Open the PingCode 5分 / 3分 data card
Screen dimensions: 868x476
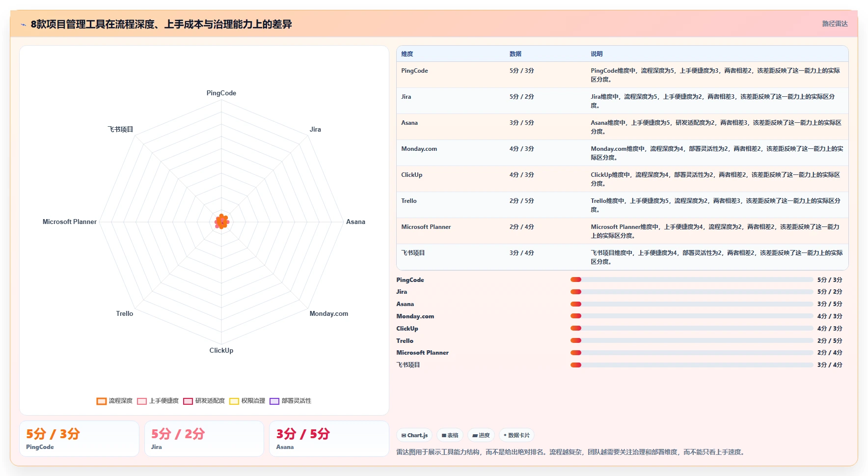coord(79,439)
